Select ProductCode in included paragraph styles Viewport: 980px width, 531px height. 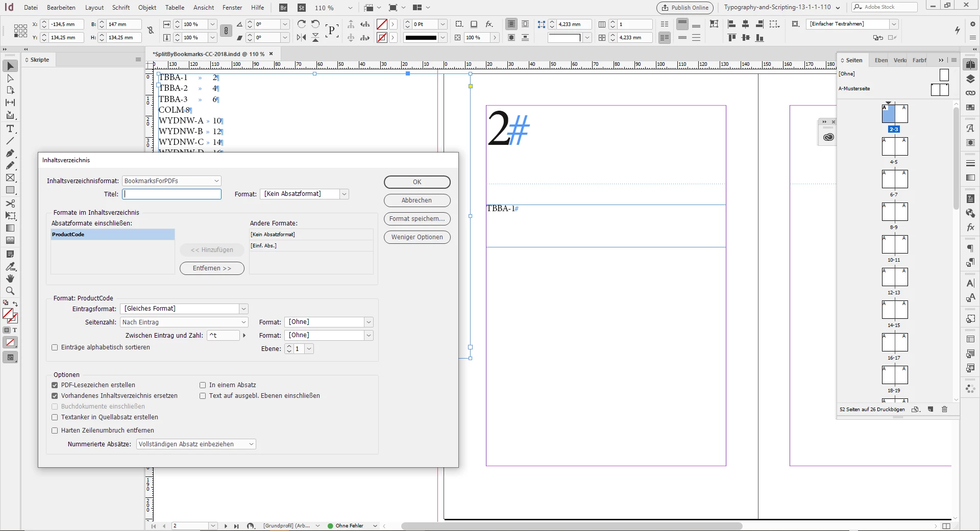click(x=113, y=235)
